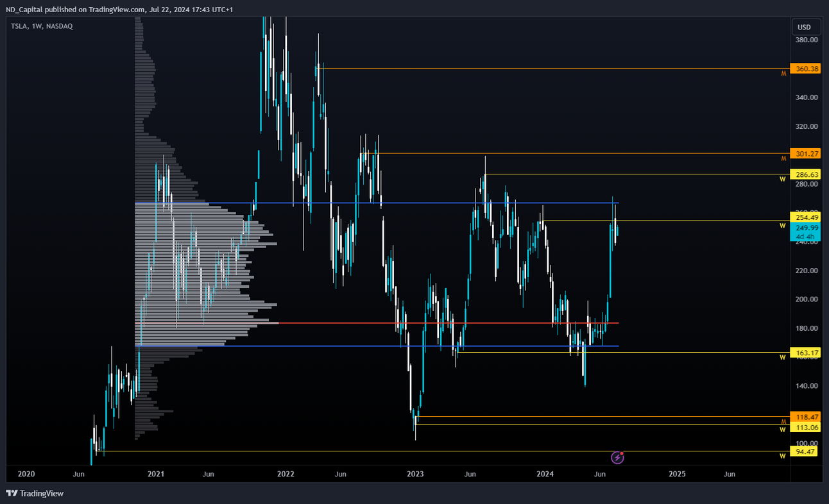Click the 180.00 price axis tick
The image size is (829, 504).
[x=807, y=328]
